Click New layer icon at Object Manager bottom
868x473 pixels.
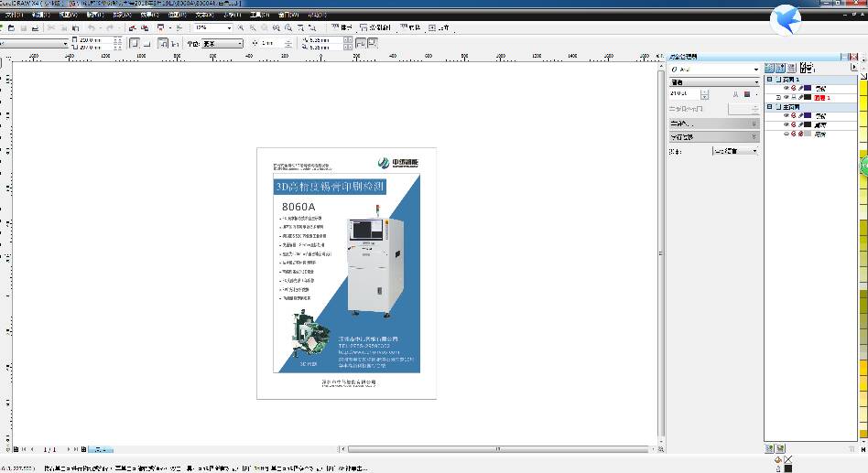[x=769, y=448]
